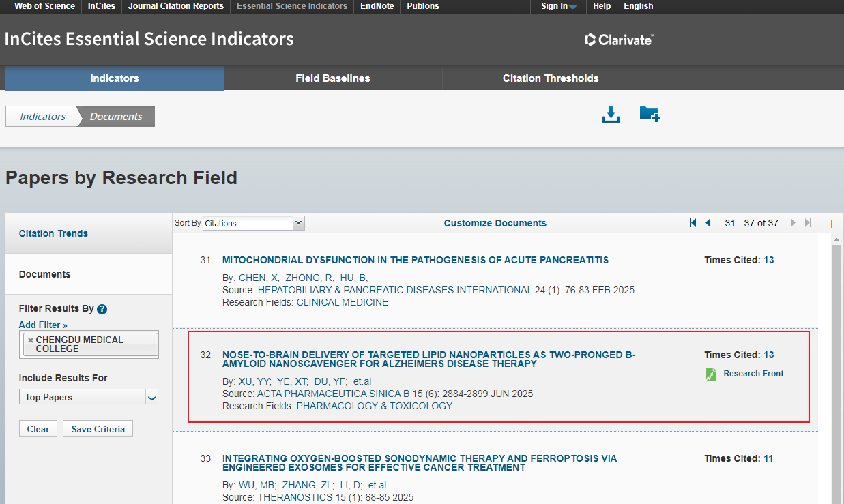Remove the Chengdu Medical College filter
This screenshot has width=844, height=504.
pyautogui.click(x=30, y=340)
